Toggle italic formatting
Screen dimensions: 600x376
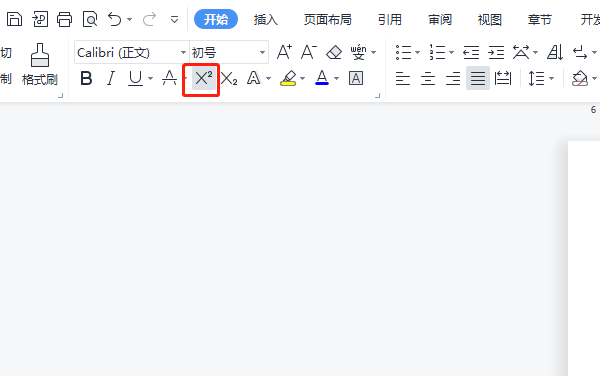[111, 78]
